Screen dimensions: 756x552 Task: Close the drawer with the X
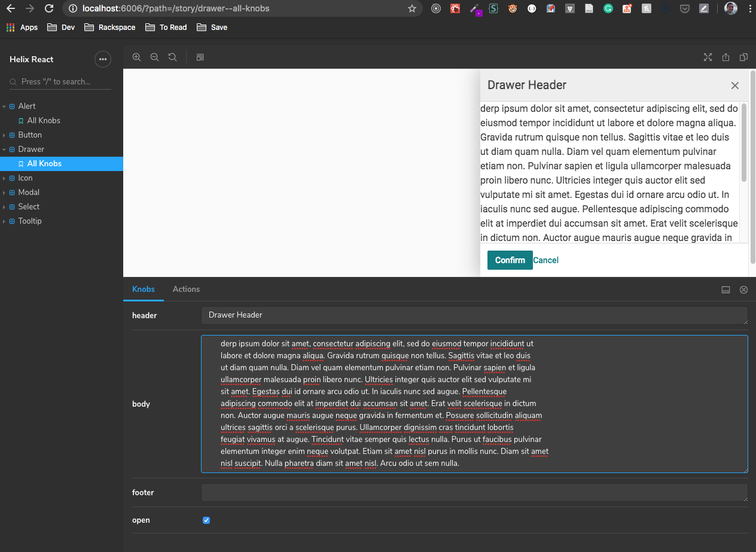point(735,86)
